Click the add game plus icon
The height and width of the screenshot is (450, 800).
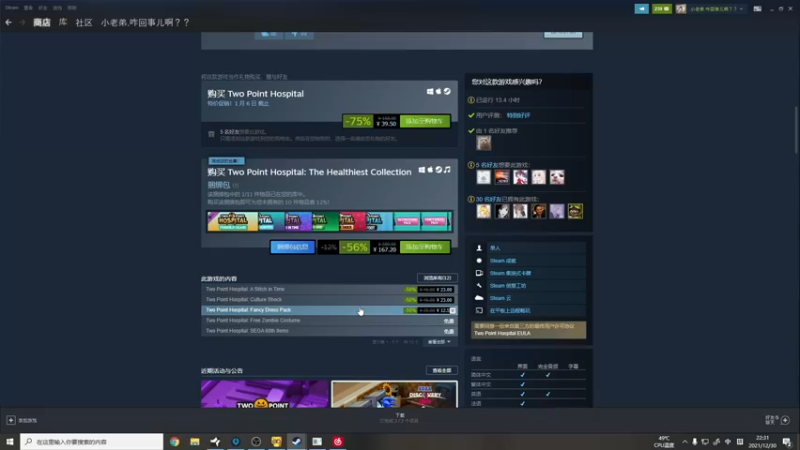(11, 420)
